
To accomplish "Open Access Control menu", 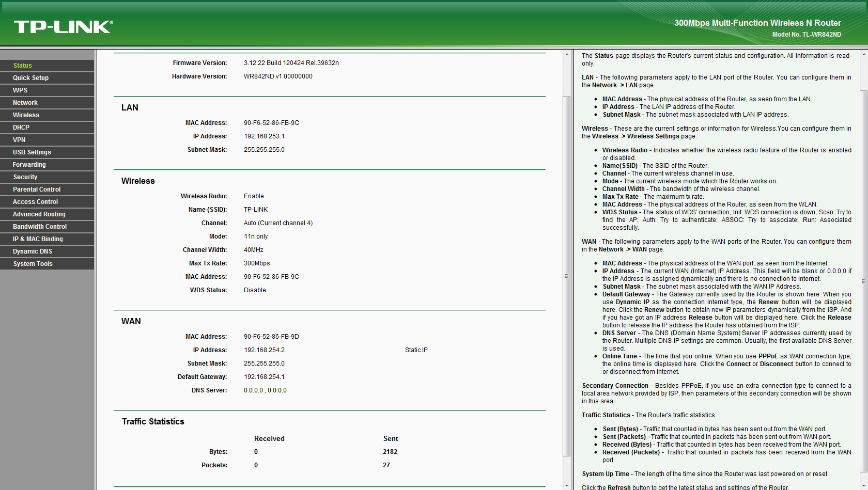I will [x=47, y=202].
